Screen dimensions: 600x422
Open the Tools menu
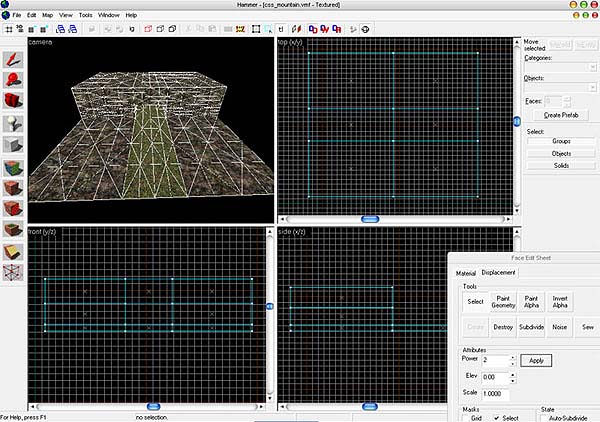(86, 16)
